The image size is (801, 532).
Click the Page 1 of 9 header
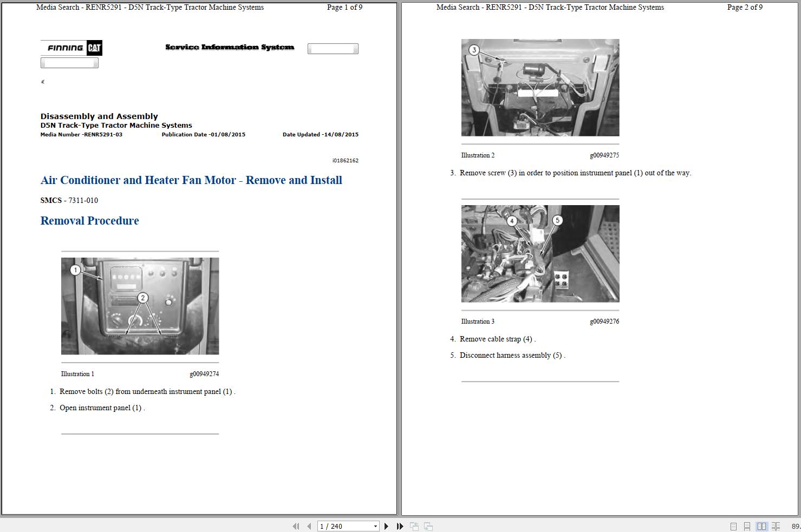click(345, 8)
